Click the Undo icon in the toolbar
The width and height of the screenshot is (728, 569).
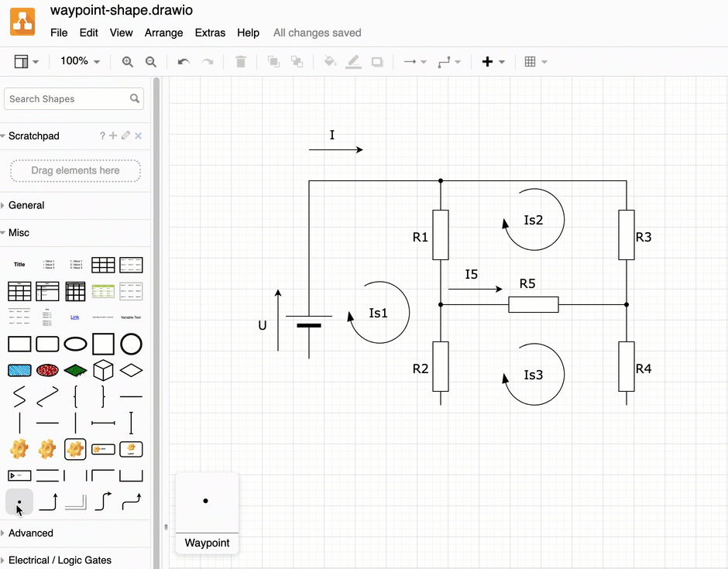point(183,61)
